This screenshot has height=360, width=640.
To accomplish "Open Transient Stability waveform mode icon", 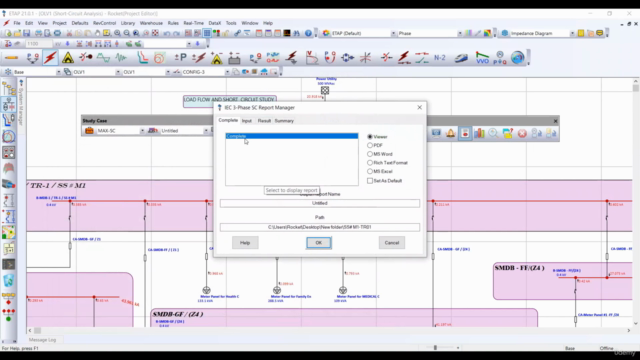I will point(121,58).
